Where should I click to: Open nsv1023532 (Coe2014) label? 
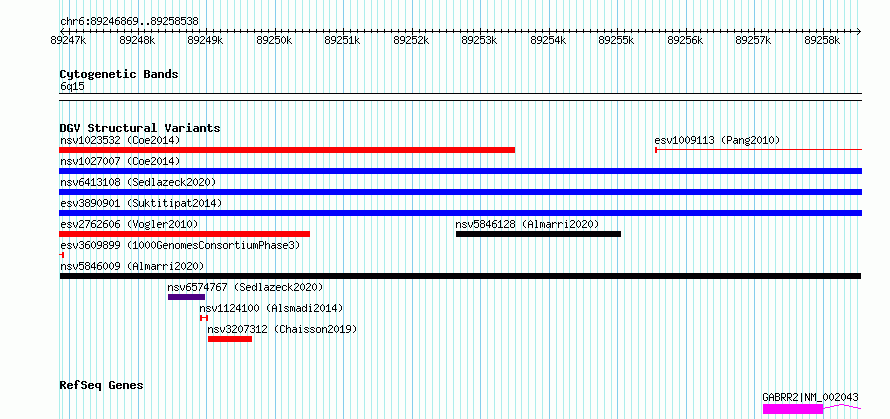pos(120,140)
